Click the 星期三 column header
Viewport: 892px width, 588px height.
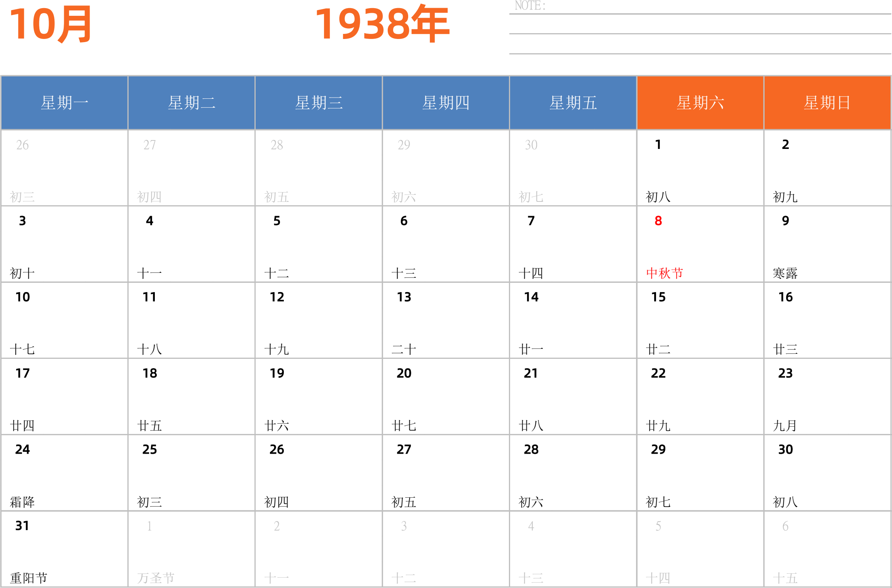pos(319,103)
